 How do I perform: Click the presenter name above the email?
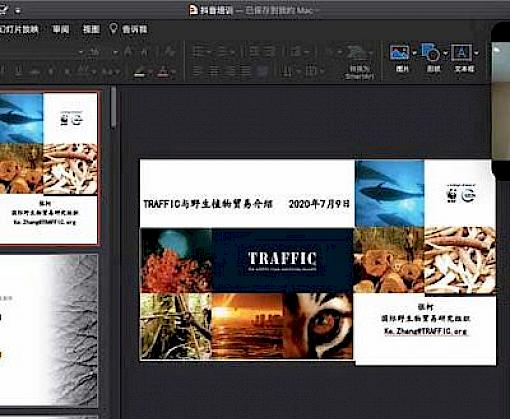426,307
